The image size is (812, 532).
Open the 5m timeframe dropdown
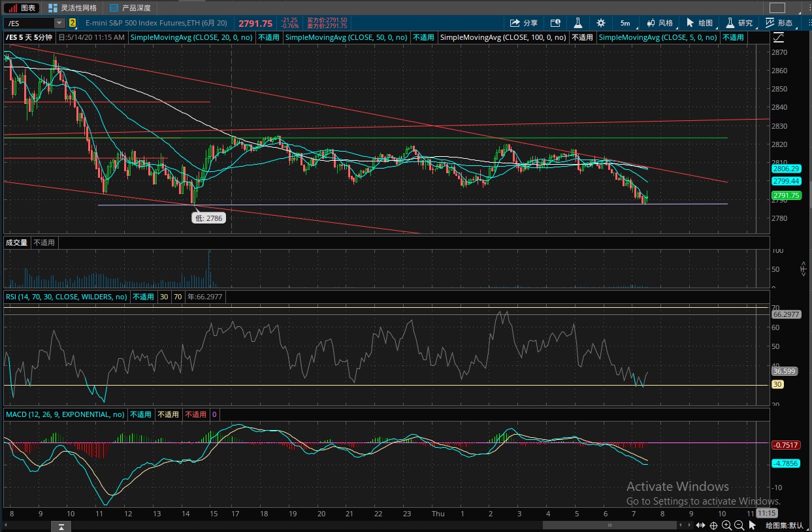coord(625,23)
